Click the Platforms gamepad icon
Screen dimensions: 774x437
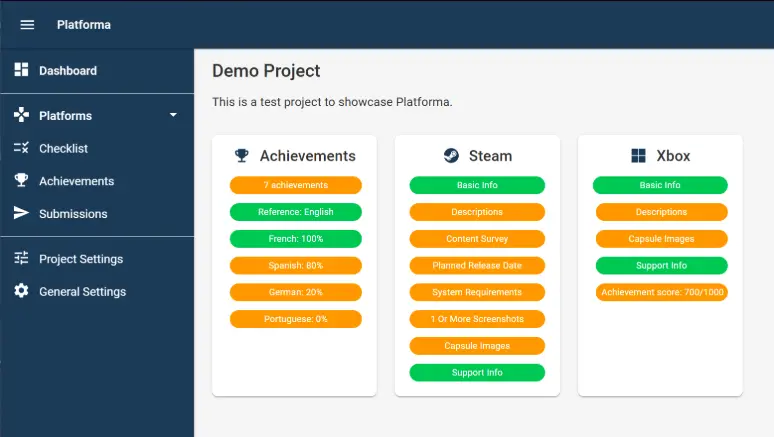(x=21, y=115)
